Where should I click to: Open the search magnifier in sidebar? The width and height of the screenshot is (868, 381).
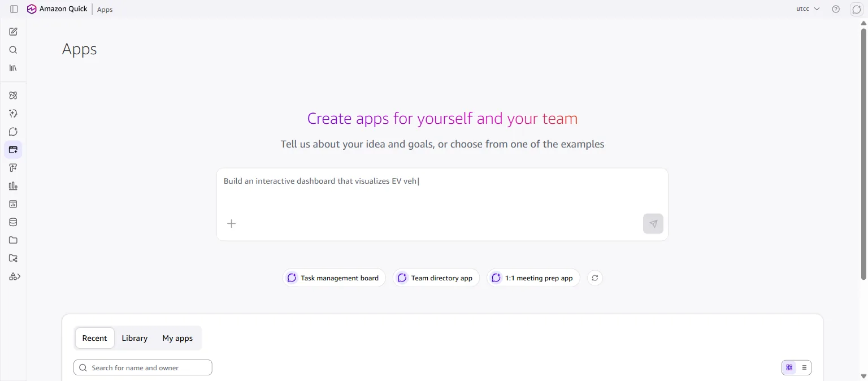pyautogui.click(x=13, y=50)
